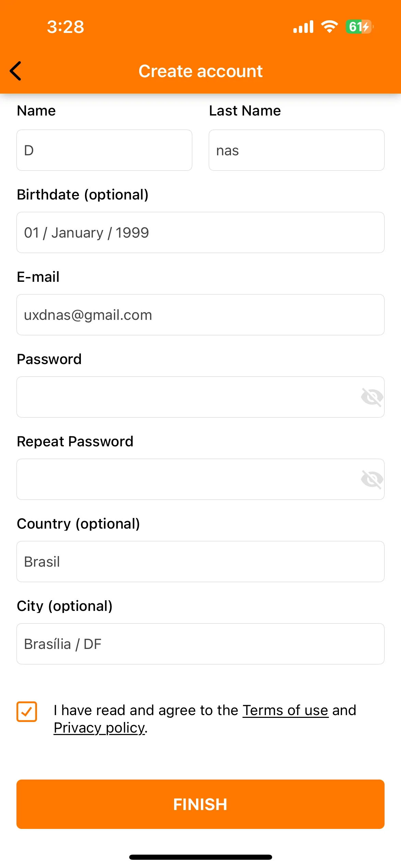The image size is (401, 868).
Task: Open the Country selector showing Brasil
Action: point(200,562)
